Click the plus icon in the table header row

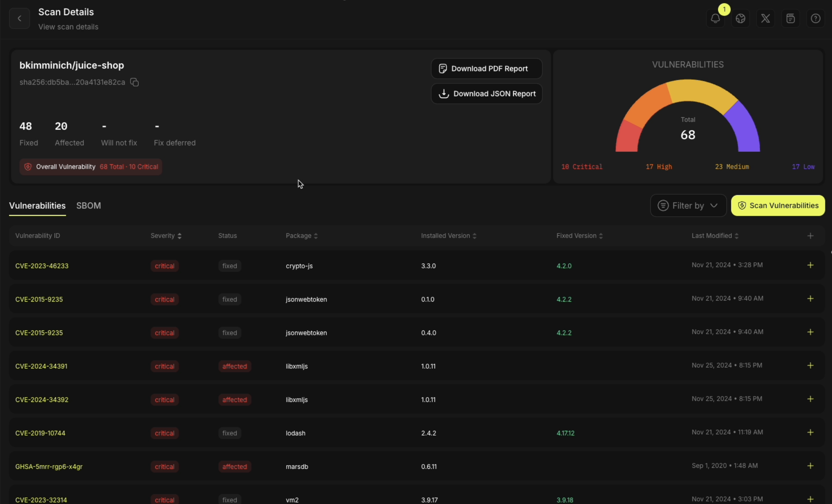pos(810,236)
